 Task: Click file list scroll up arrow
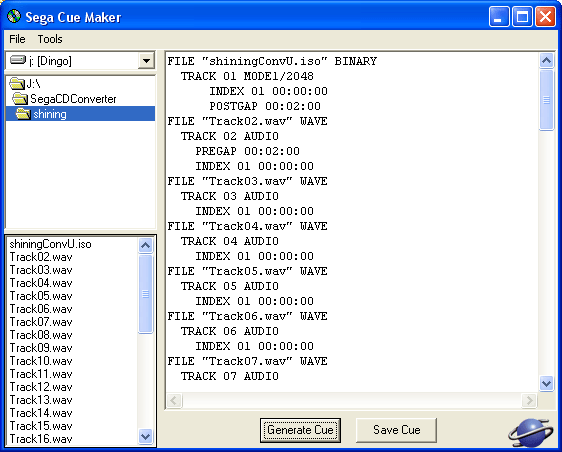(146, 246)
